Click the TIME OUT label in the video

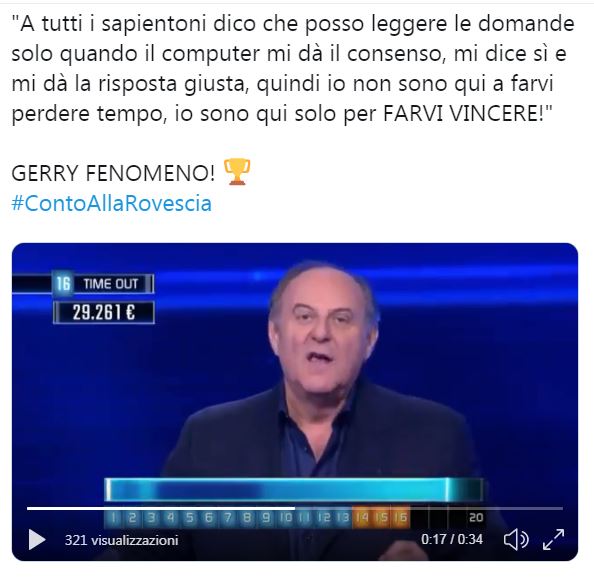pyautogui.click(x=110, y=284)
